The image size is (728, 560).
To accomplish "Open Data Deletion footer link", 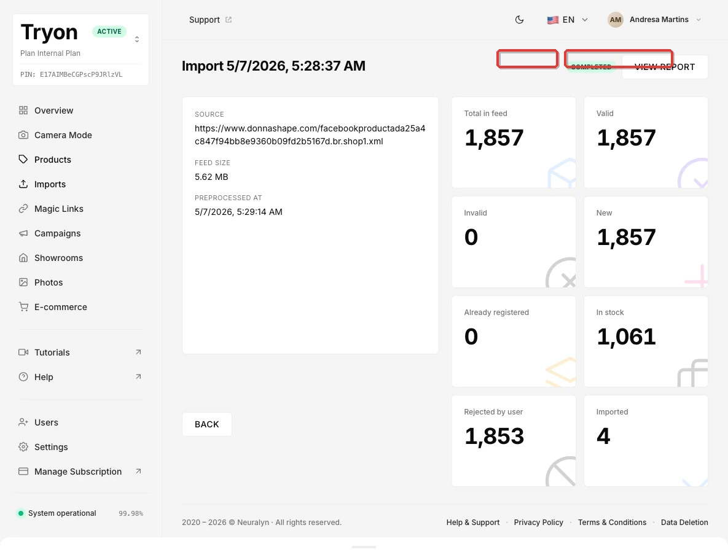I will coord(684,523).
